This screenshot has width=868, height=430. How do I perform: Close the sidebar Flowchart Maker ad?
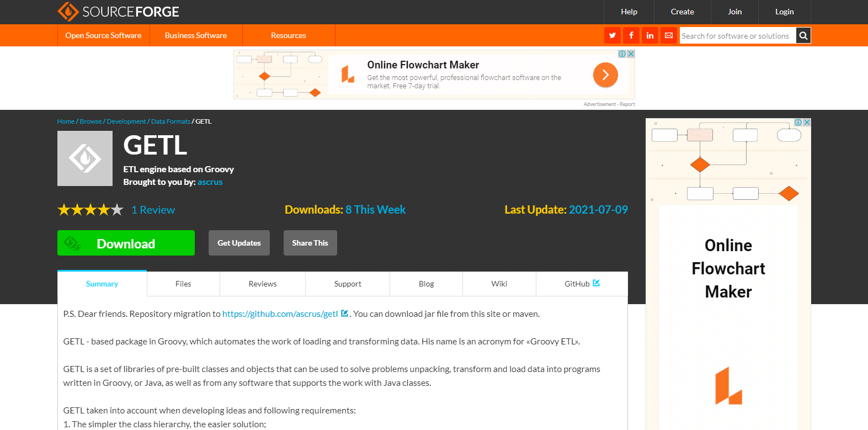point(807,123)
